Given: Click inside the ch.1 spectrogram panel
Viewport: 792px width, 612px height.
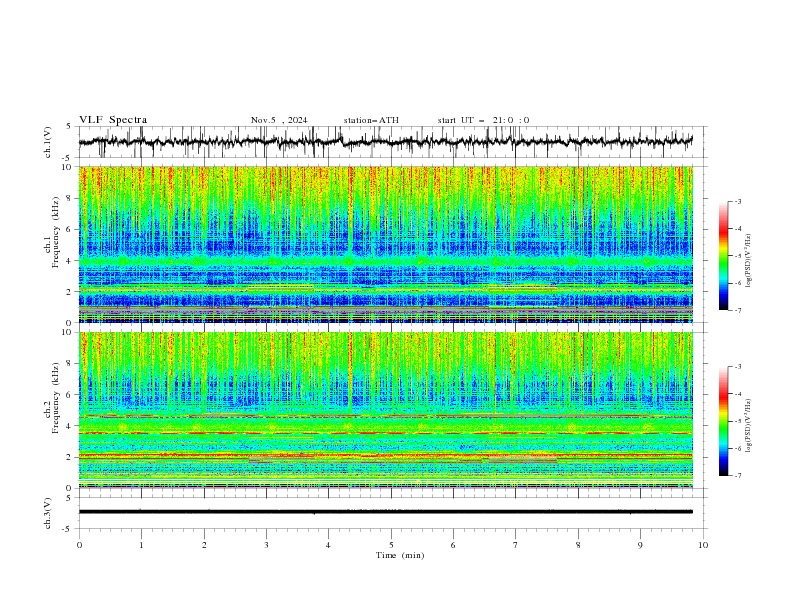Looking at the screenshot, I should coord(385,244).
